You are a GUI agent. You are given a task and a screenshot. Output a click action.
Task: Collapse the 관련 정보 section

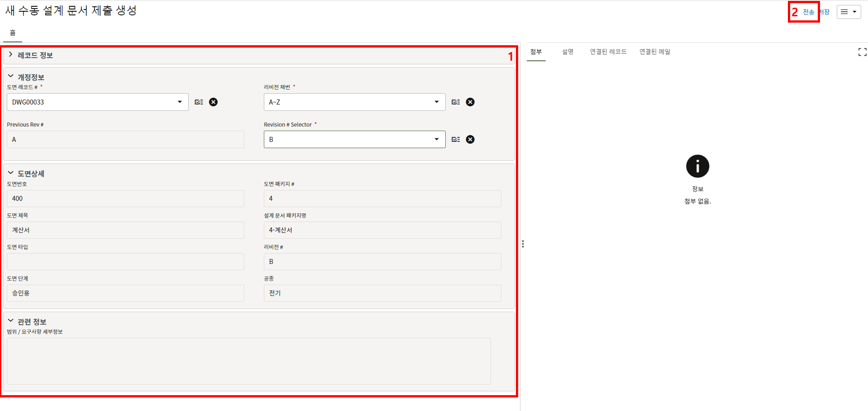11,321
